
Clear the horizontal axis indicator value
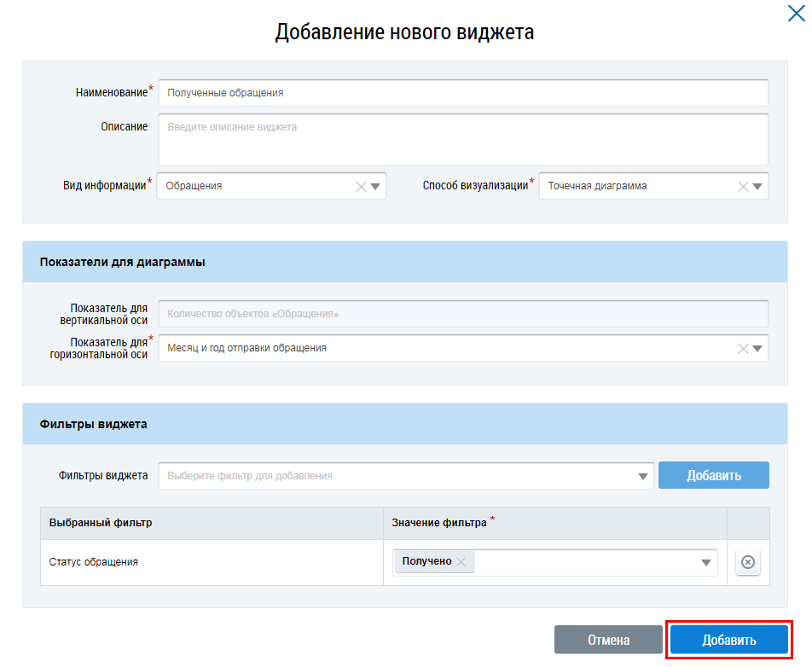(743, 348)
